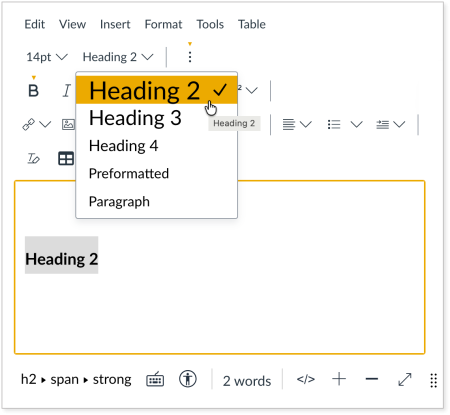The height and width of the screenshot is (415, 450).
Task: Click the text alignment icon
Action: pyautogui.click(x=289, y=124)
